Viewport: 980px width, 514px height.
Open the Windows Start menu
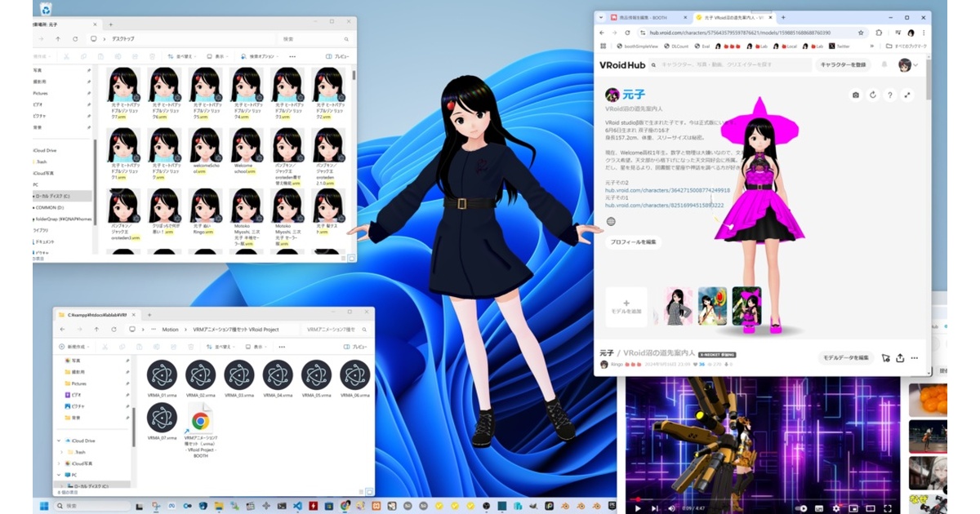(42, 507)
